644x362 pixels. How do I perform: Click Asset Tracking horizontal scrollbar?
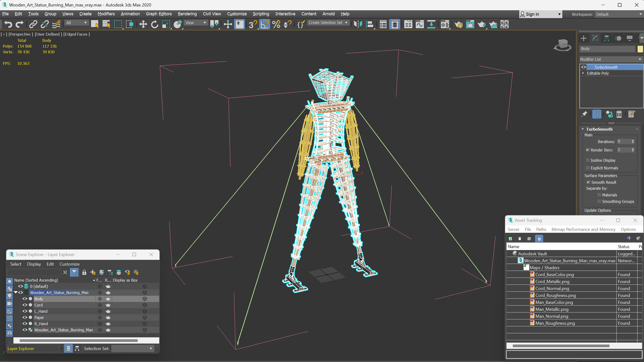[561, 346]
